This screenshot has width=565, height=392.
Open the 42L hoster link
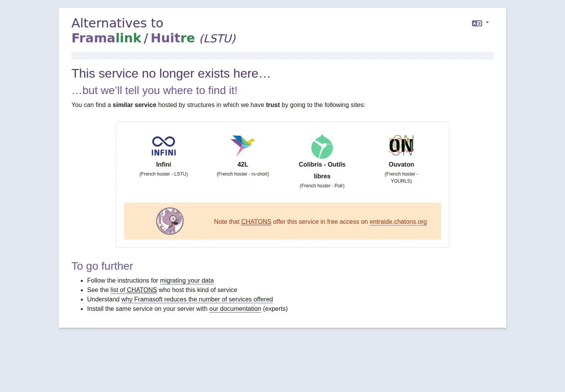(243, 165)
